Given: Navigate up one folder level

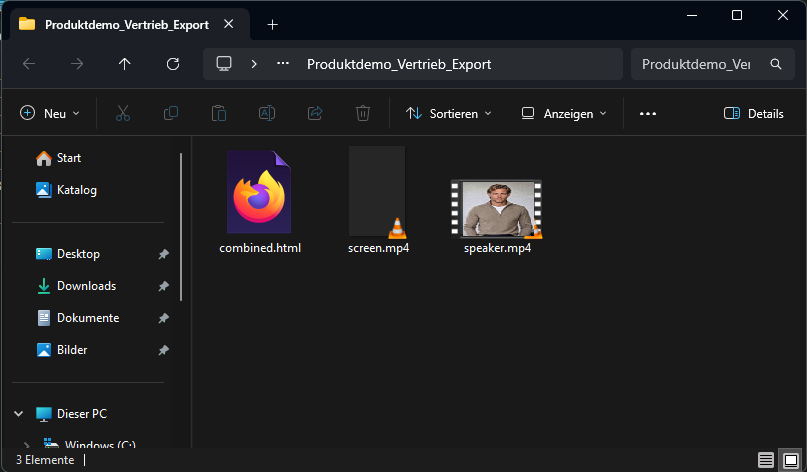Looking at the screenshot, I should 125,64.
